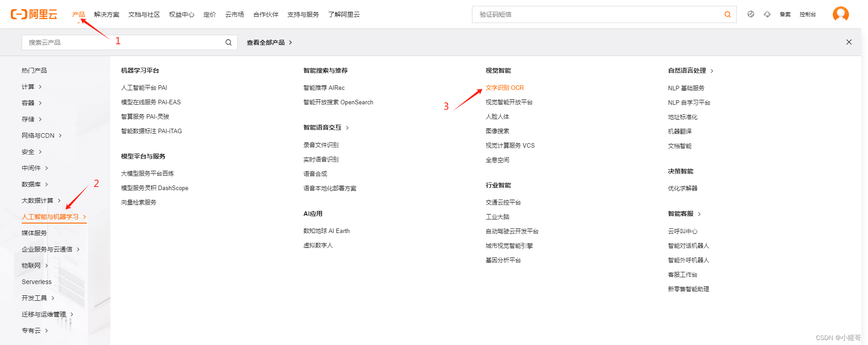
Task: Open 模型服务灵积 DashScope
Action: point(155,188)
